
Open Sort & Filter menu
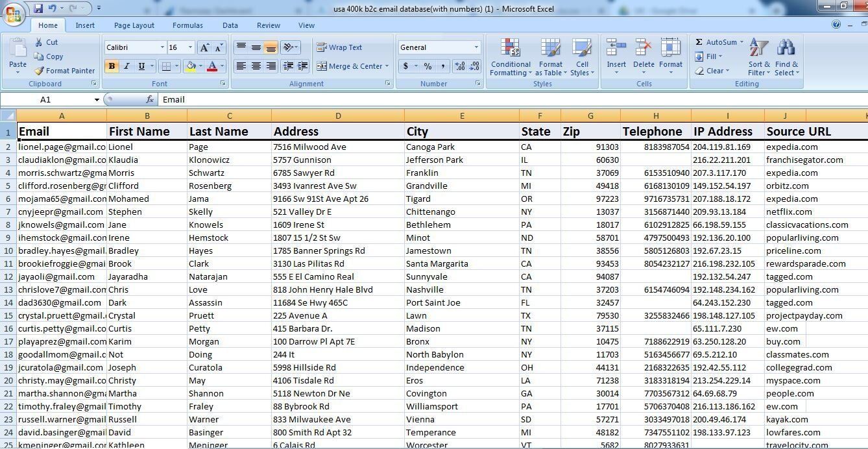pyautogui.click(x=759, y=57)
